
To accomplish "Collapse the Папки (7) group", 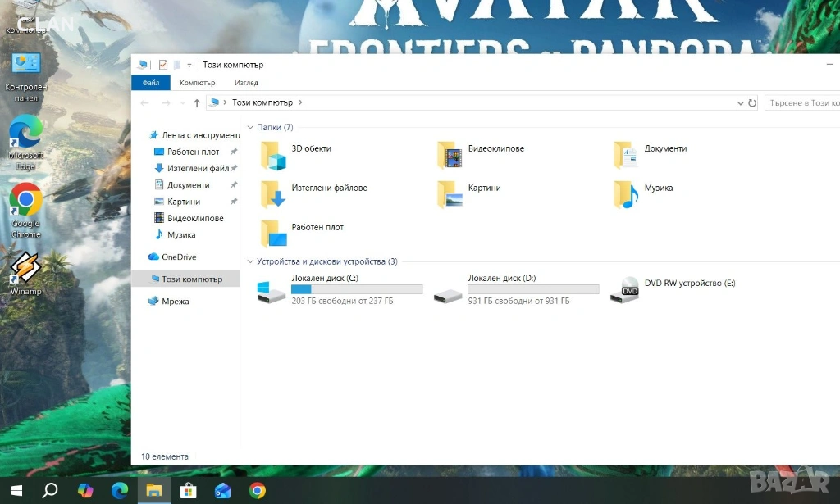I will (x=250, y=127).
